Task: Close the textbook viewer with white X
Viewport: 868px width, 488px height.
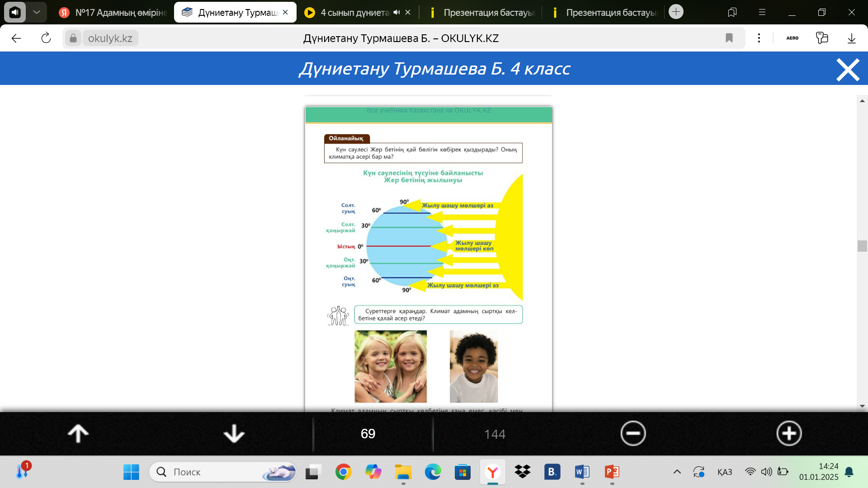Action: pos(848,70)
